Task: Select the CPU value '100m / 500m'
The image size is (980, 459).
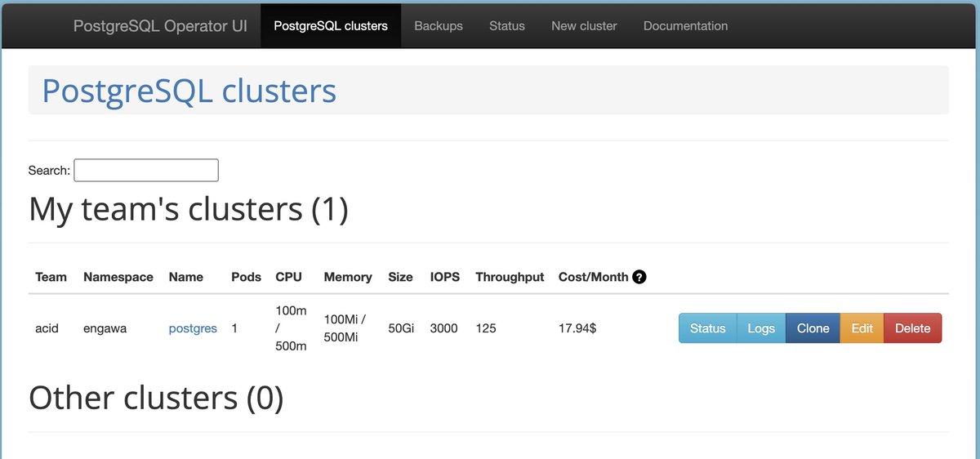Action: (x=291, y=328)
